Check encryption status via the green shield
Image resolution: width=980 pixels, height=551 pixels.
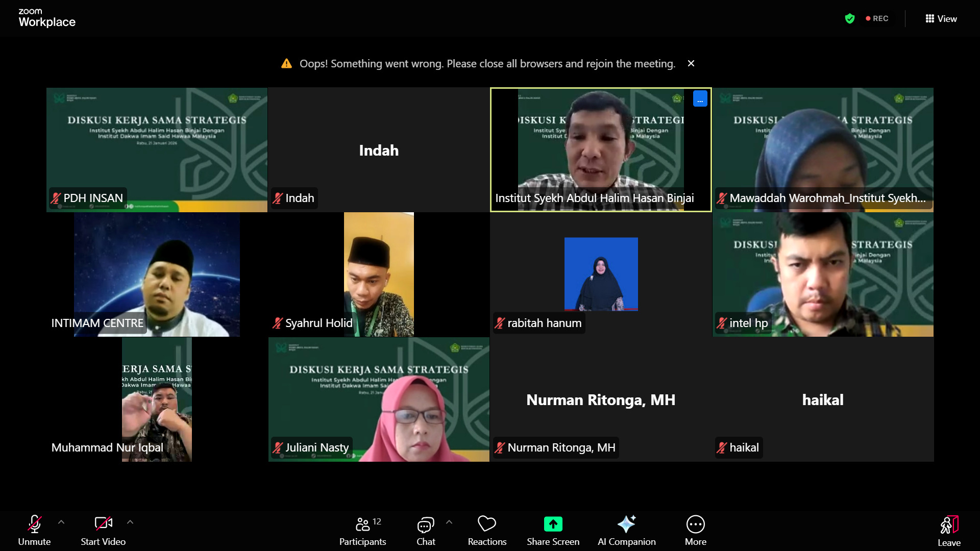pos(850,18)
